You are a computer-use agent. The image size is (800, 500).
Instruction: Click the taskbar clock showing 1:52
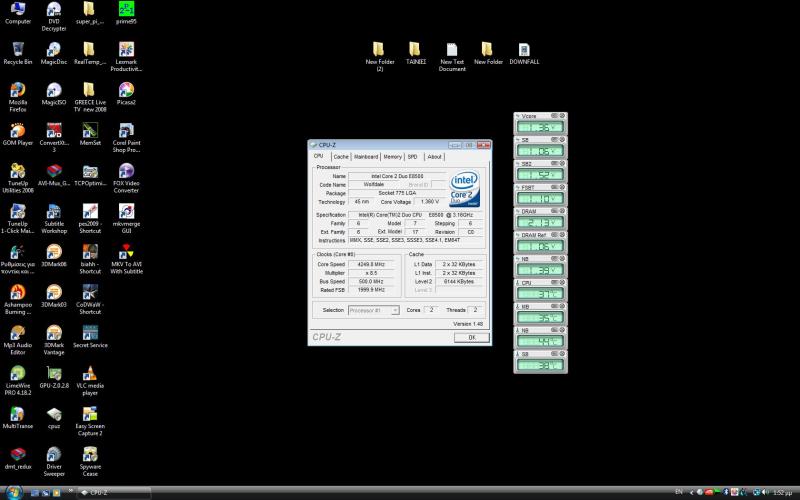[x=782, y=493]
